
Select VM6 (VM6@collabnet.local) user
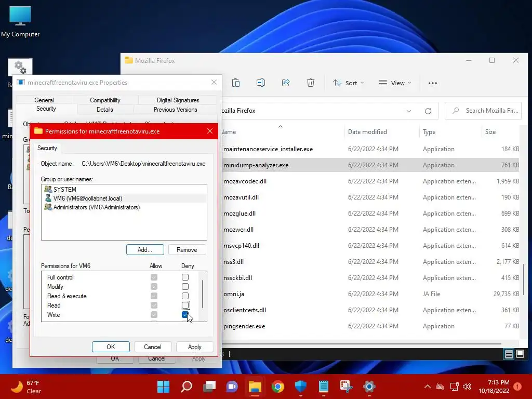pos(124,198)
